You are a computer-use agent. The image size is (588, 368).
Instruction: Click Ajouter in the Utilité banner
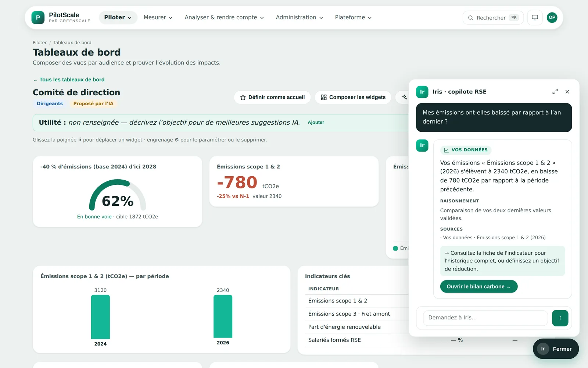pos(316,123)
